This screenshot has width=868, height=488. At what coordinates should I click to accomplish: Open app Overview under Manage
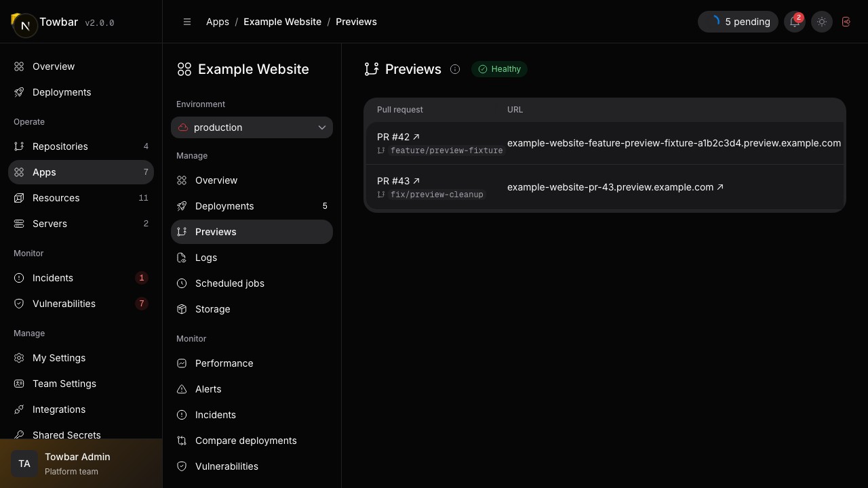pyautogui.click(x=252, y=180)
